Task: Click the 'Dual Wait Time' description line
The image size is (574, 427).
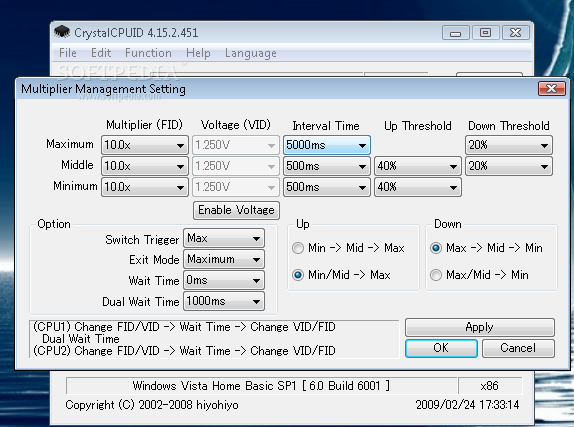Action: pos(81,339)
